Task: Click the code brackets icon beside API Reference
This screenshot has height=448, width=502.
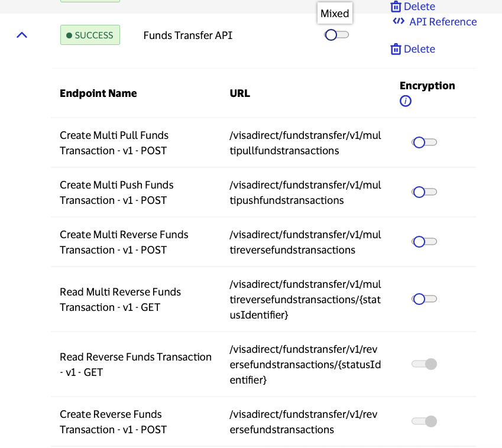Action: tap(399, 22)
